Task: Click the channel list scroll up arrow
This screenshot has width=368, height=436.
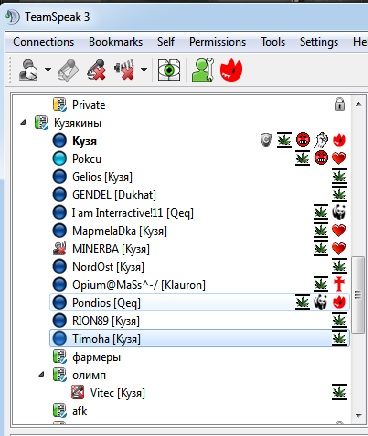Action: [359, 104]
